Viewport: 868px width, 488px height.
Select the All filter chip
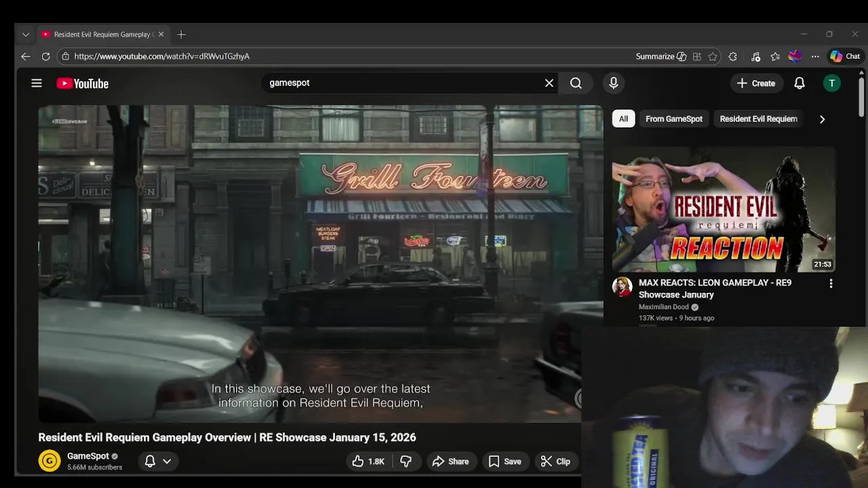623,119
